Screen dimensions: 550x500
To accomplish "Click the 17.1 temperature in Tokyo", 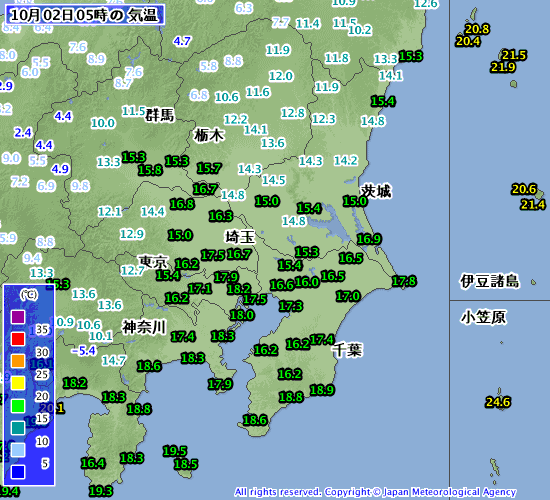I will pos(200,289).
